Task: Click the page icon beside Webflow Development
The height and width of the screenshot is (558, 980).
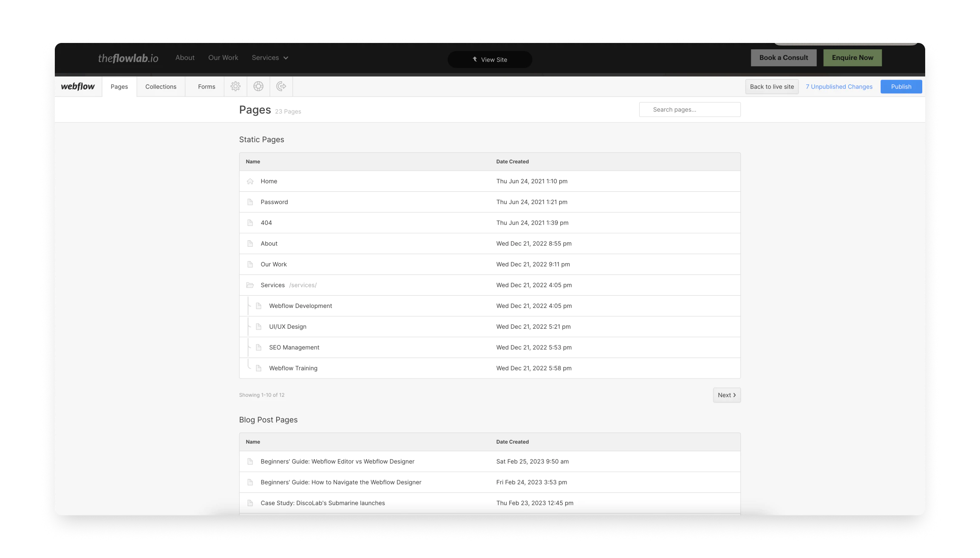Action: [258, 306]
